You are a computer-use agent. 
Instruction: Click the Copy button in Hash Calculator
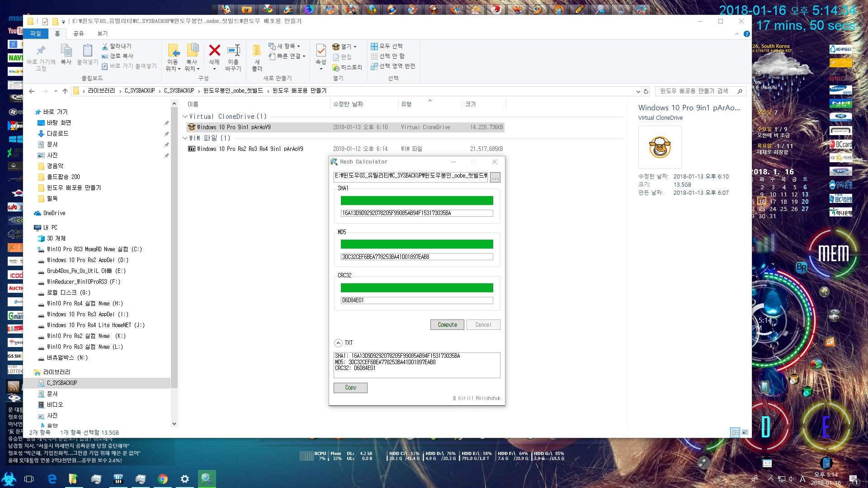pyautogui.click(x=350, y=388)
